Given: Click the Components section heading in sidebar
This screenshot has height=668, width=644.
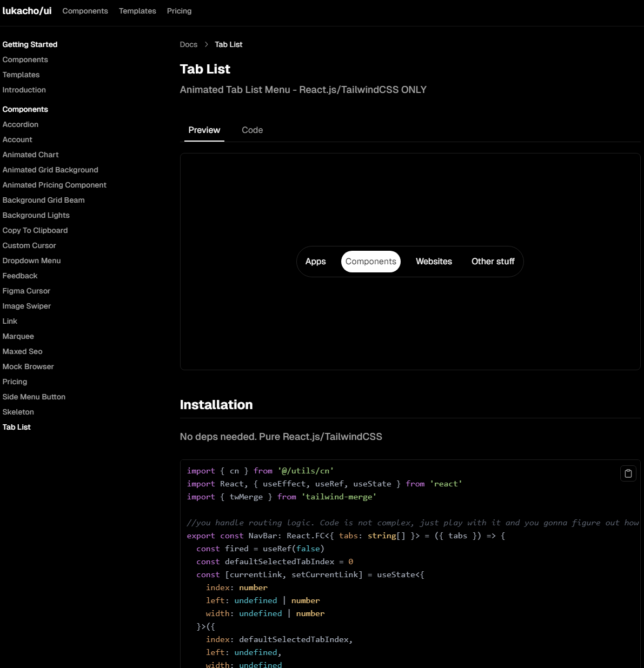Looking at the screenshot, I should (25, 109).
